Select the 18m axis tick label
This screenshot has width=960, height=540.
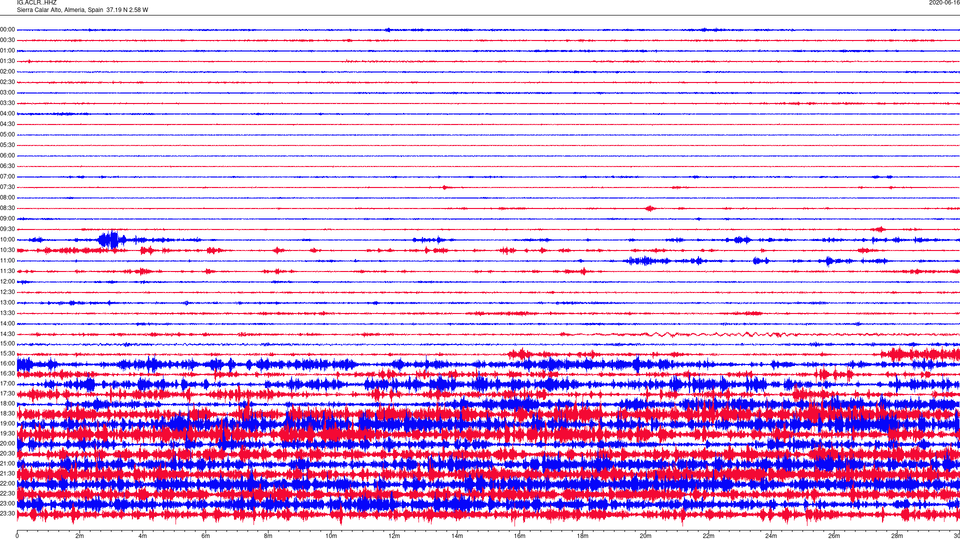(583, 536)
